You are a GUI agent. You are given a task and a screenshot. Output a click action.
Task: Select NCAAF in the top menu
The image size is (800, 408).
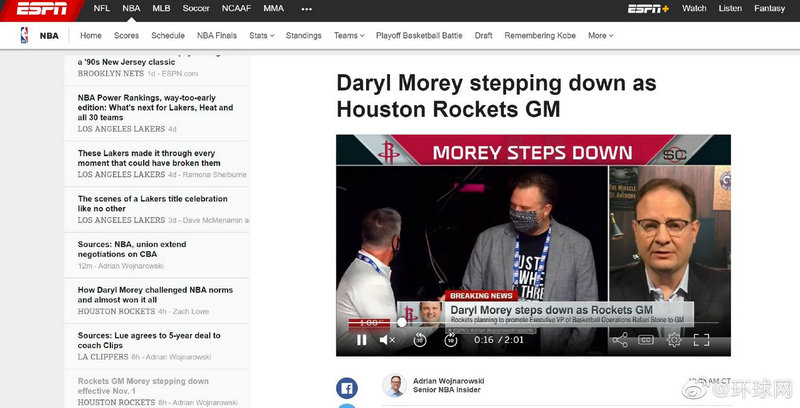236,8
